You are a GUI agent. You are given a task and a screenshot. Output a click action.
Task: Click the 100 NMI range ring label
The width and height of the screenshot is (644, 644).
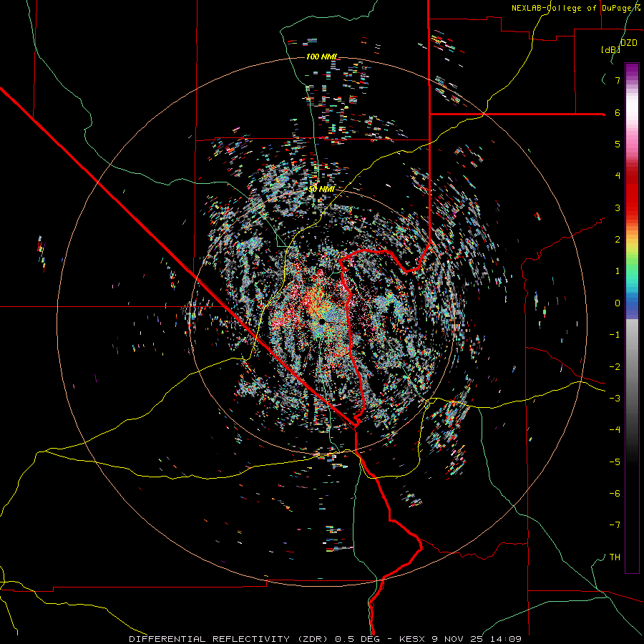(321, 57)
